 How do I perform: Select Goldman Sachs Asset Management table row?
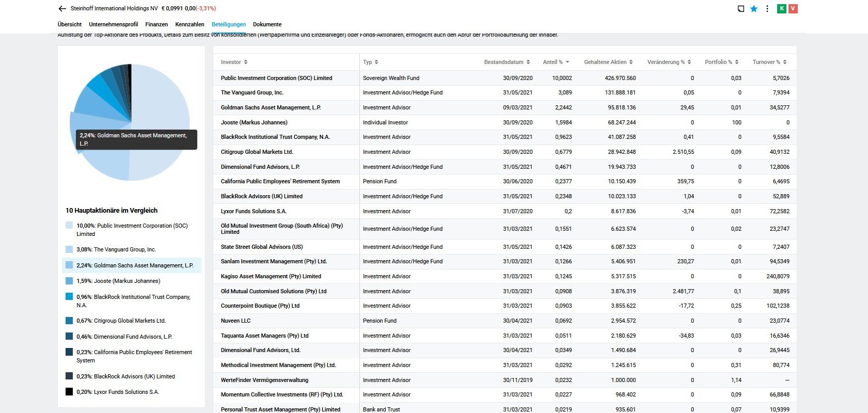[x=504, y=107]
